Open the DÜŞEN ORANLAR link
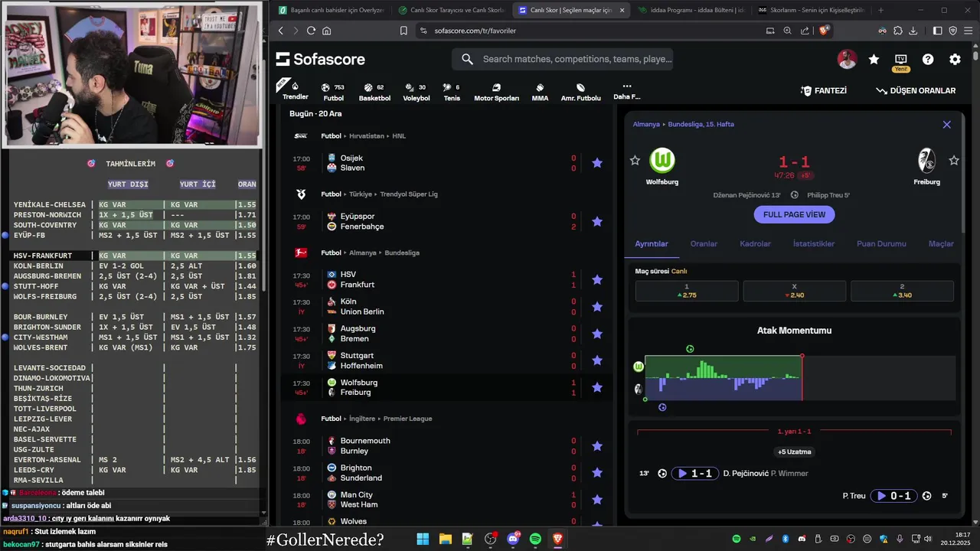 (916, 90)
